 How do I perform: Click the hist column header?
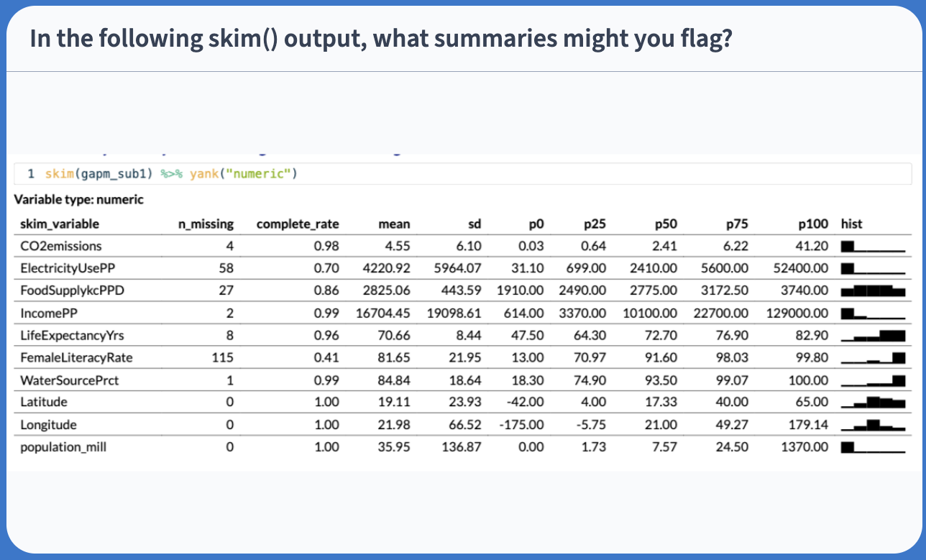(852, 224)
